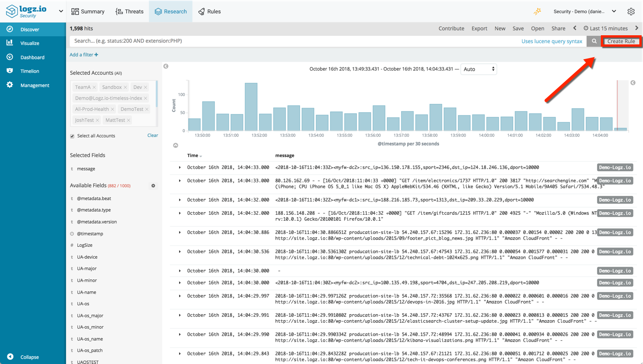This screenshot has height=364, width=643.
Task: Hide the histogram chart
Action: (x=175, y=145)
